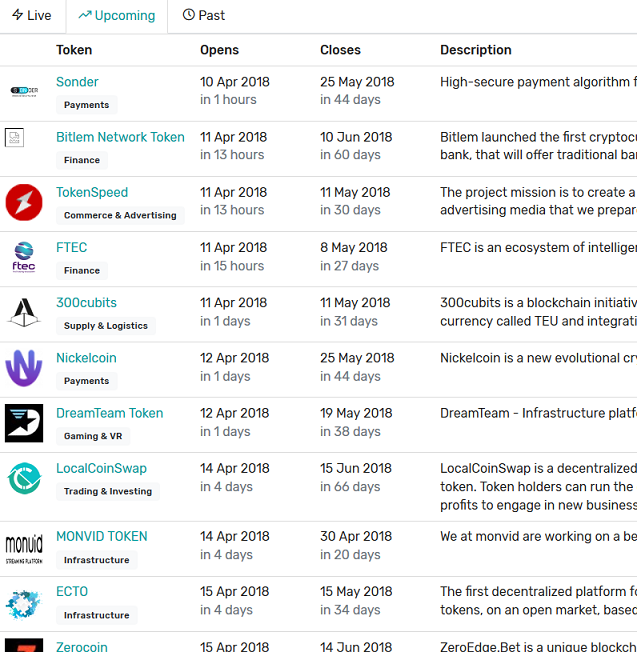
Task: Click the Nickelcoin description text
Action: 538,358
